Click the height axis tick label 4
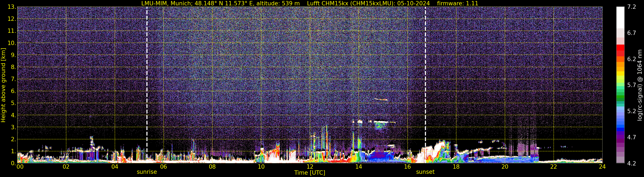 (x=13, y=115)
